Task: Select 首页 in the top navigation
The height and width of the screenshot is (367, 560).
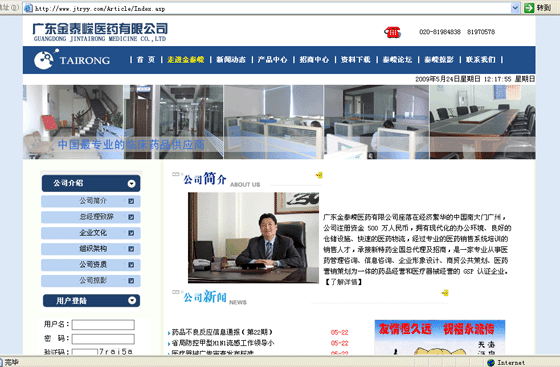Action: point(146,60)
